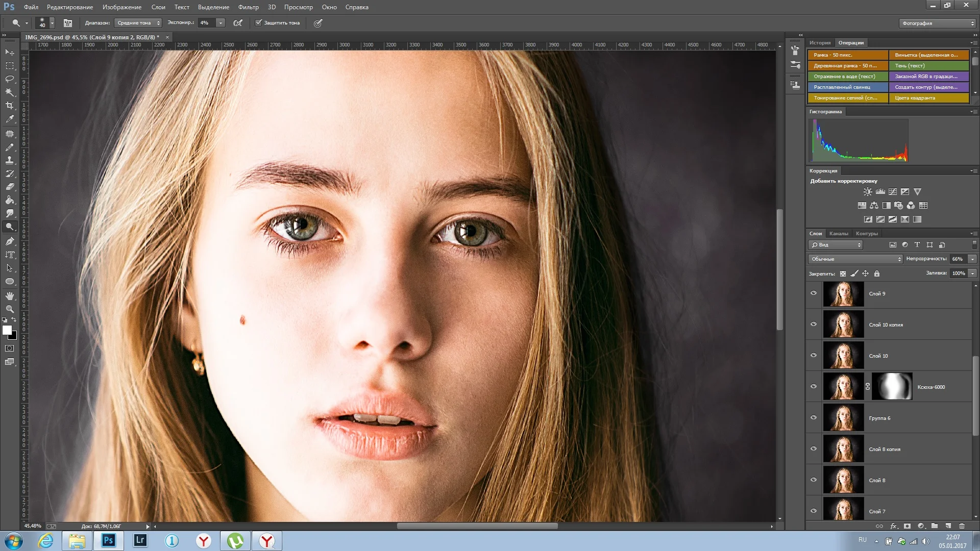Viewport: 980px width, 551px height.
Task: Select the Zoom tool in toolbar
Action: [x=10, y=309]
